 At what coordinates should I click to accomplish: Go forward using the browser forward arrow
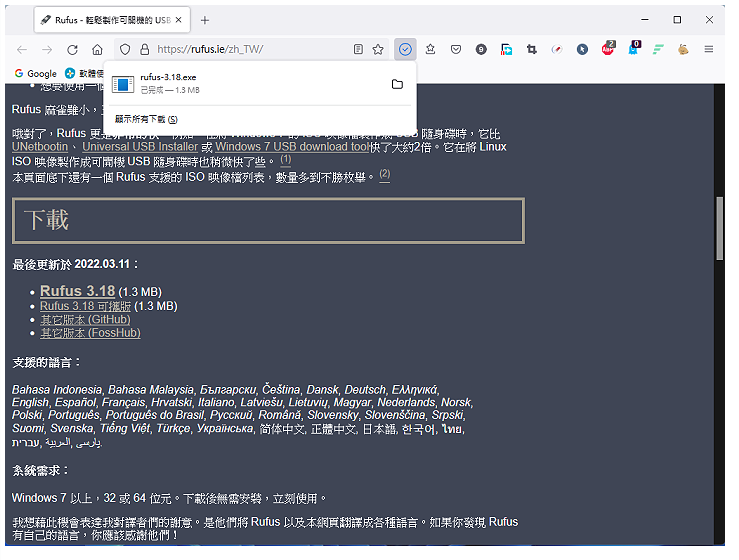(47, 49)
